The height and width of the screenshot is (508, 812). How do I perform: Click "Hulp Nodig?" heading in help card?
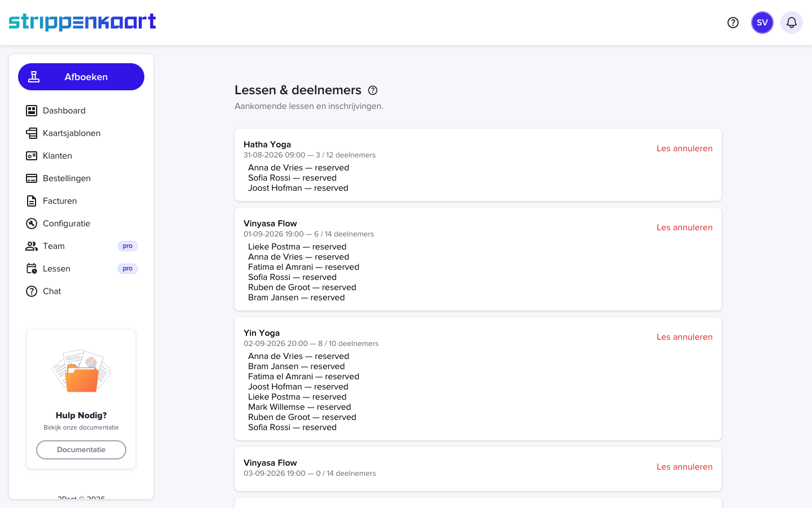(x=81, y=415)
